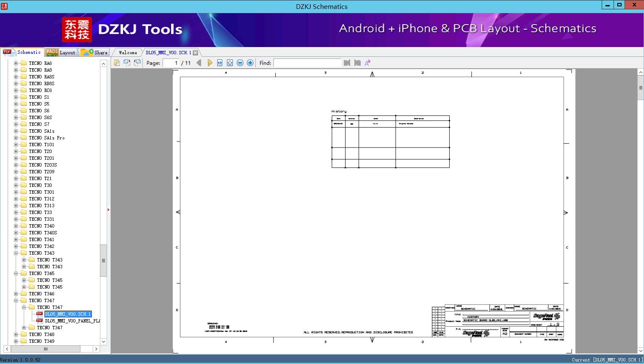
Task: Switch to the Schematic tab
Action: click(x=22, y=52)
